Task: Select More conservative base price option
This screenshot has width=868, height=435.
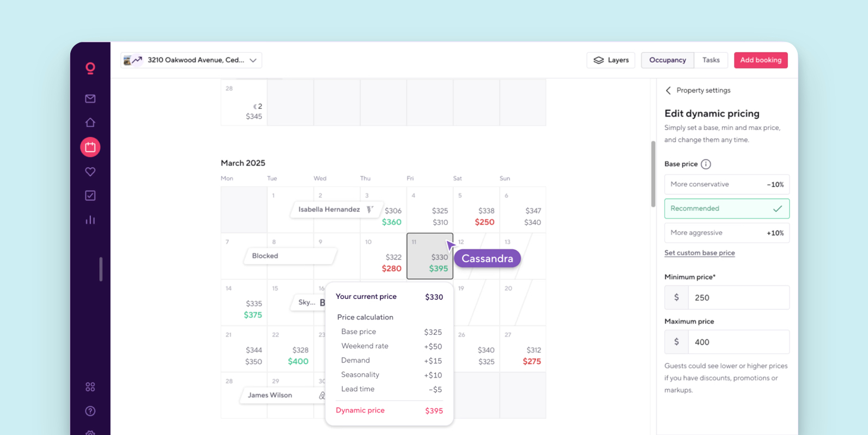Action: (727, 185)
